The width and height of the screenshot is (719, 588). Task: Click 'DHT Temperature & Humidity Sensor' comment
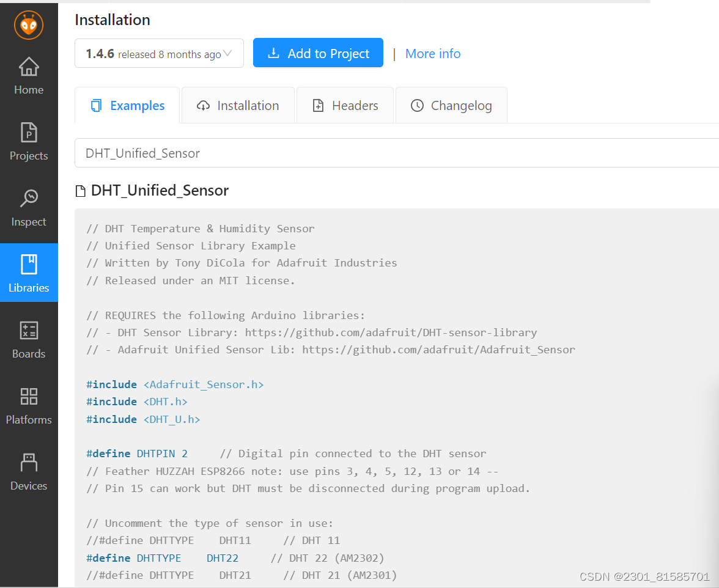point(201,229)
